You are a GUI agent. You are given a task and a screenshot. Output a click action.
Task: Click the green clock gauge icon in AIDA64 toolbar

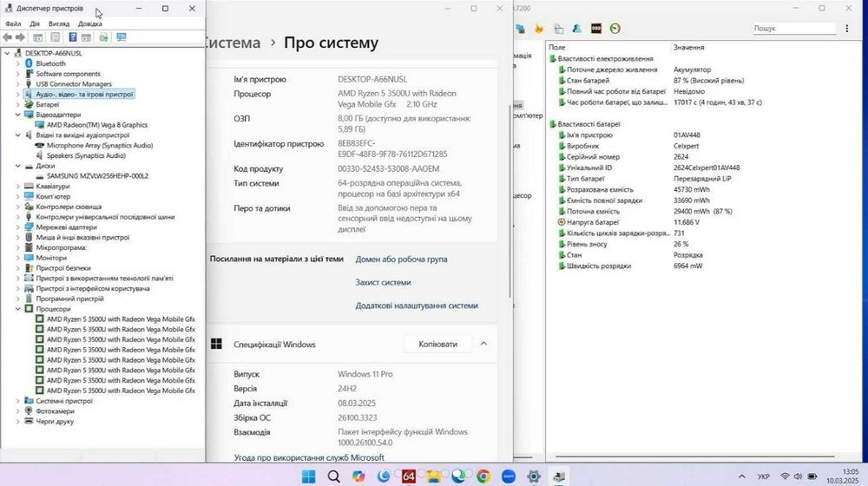pos(615,29)
